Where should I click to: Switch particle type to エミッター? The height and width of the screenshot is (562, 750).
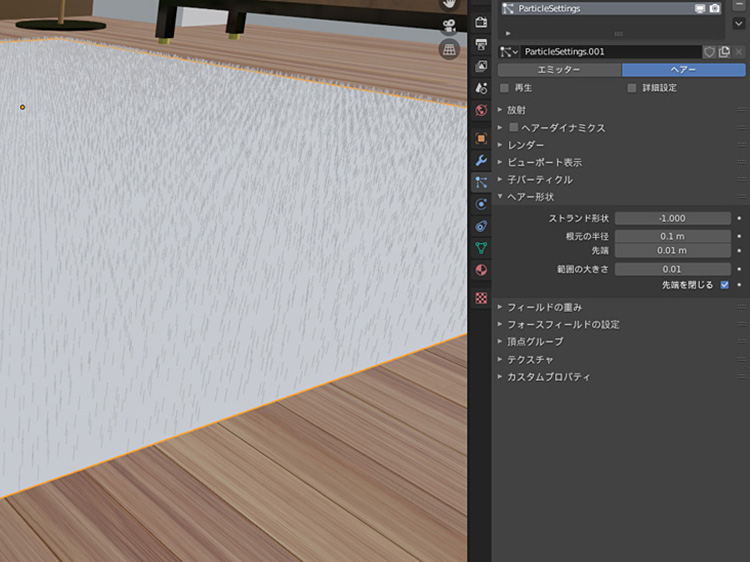tap(559, 70)
